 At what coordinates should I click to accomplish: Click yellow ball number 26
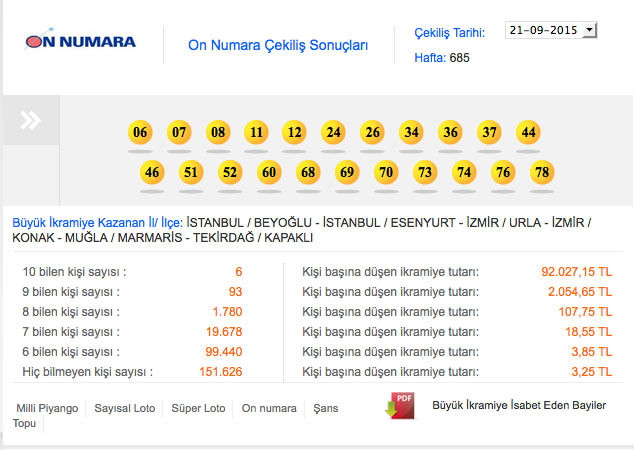click(372, 132)
